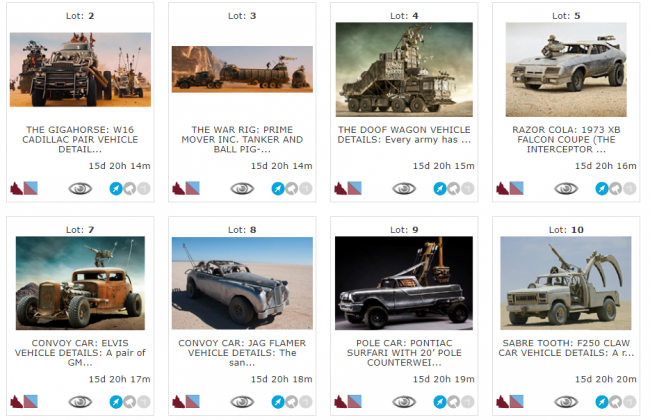650x420 pixels.
Task: Click the maroon map icon on Lot 10
Action: pyautogui.click(x=502, y=402)
